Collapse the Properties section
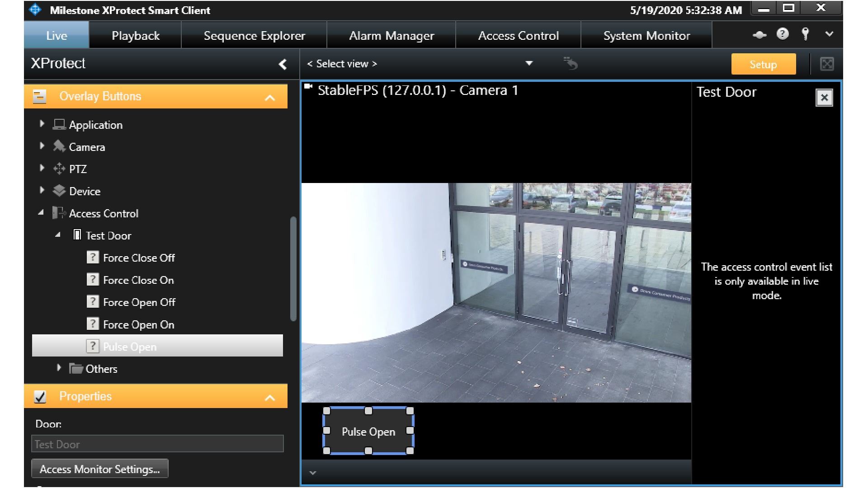The height and width of the screenshot is (488, 868). pos(270,398)
